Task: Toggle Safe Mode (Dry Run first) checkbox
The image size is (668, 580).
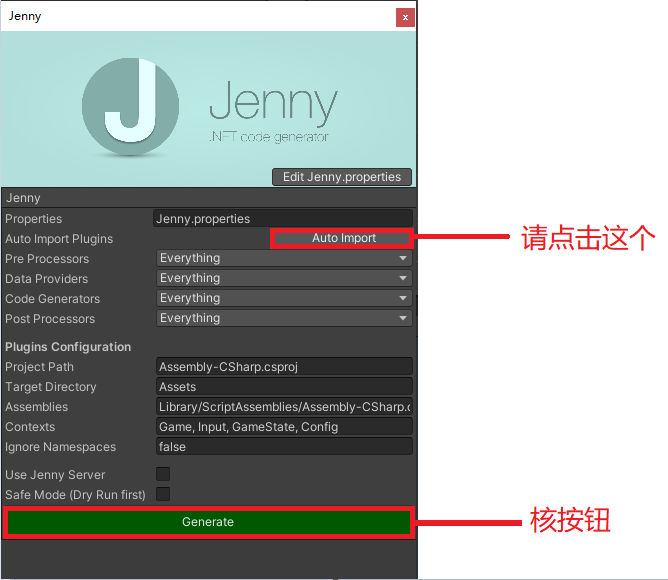Action: (163, 494)
